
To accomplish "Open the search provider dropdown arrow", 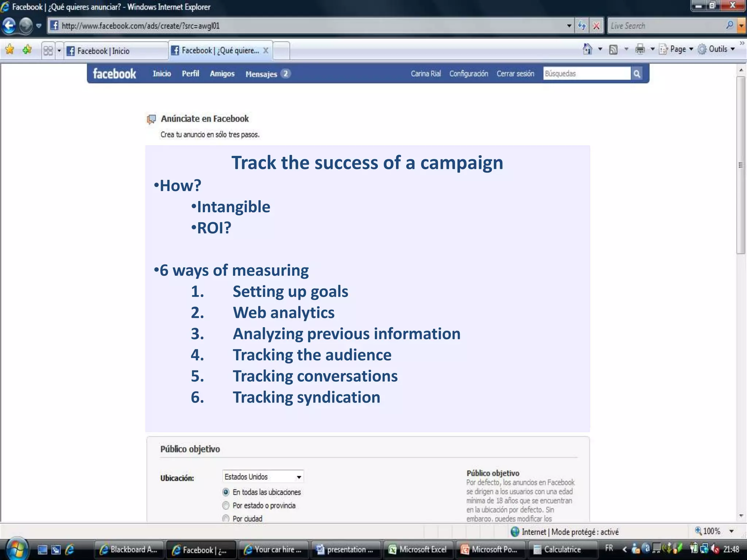I will coord(741,26).
